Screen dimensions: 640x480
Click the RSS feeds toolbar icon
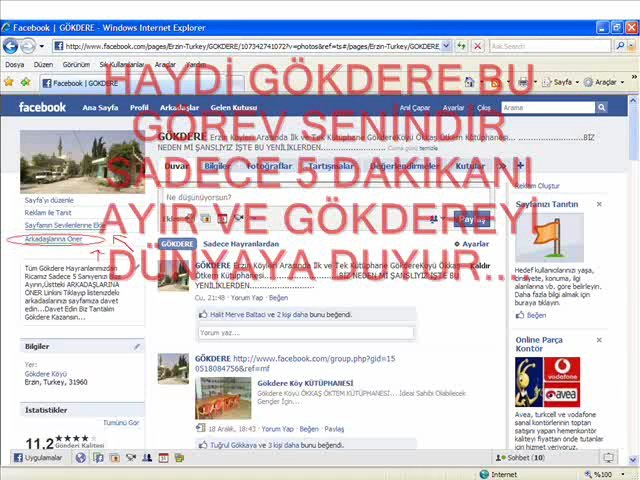(496, 83)
